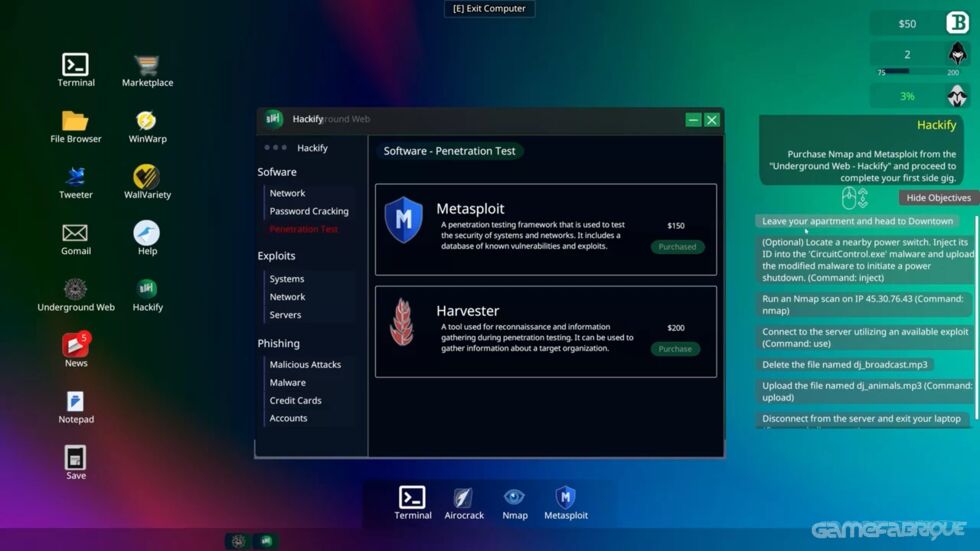
Task: Launch the Hackify desktop icon
Action: [147, 294]
